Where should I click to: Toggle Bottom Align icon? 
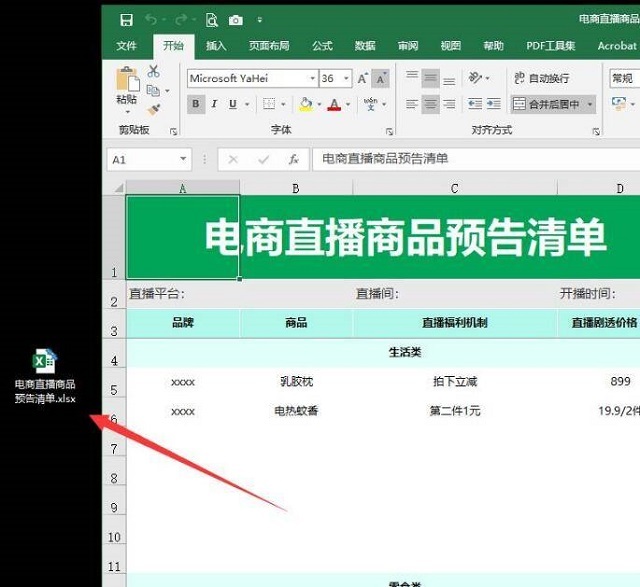[x=449, y=79]
